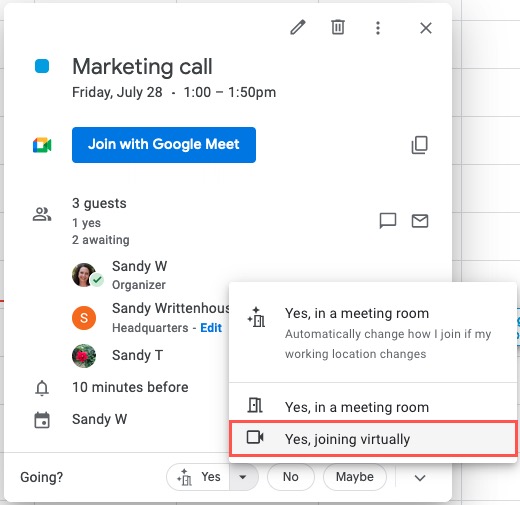The image size is (520, 505).
Task: Click the blue event color square
Action: pos(42,66)
